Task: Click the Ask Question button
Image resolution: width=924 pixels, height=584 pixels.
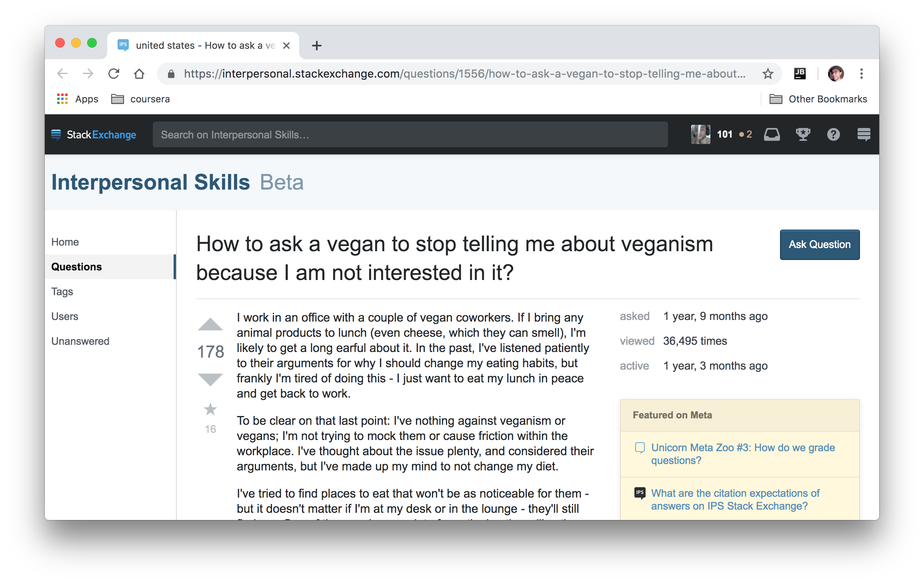Action: 820,244
